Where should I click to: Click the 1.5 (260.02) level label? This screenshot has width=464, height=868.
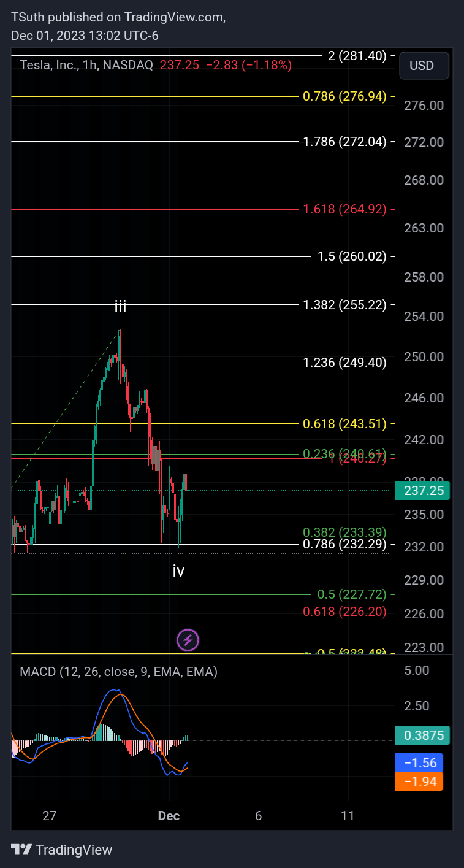tap(352, 256)
